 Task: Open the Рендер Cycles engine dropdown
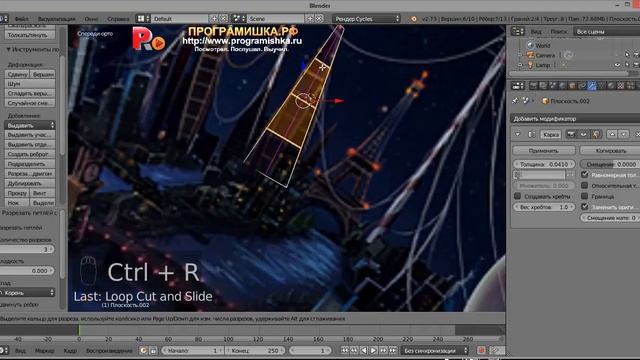pyautogui.click(x=367, y=19)
